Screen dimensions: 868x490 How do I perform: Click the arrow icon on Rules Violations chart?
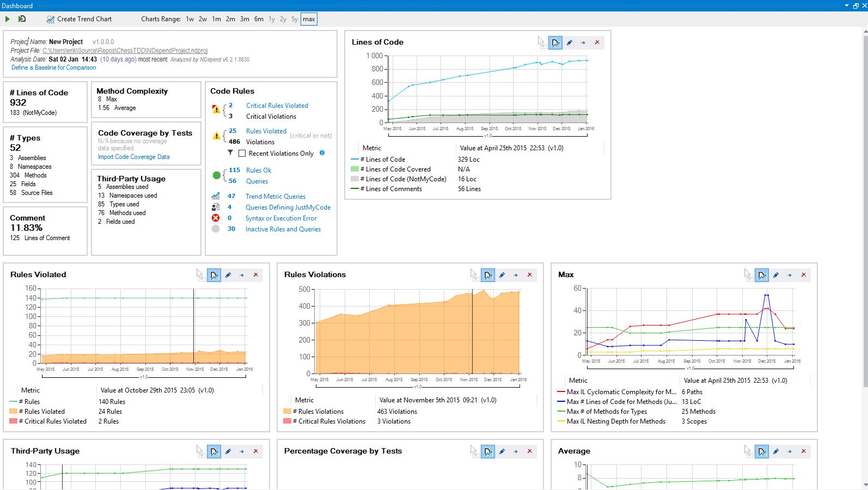(x=516, y=275)
